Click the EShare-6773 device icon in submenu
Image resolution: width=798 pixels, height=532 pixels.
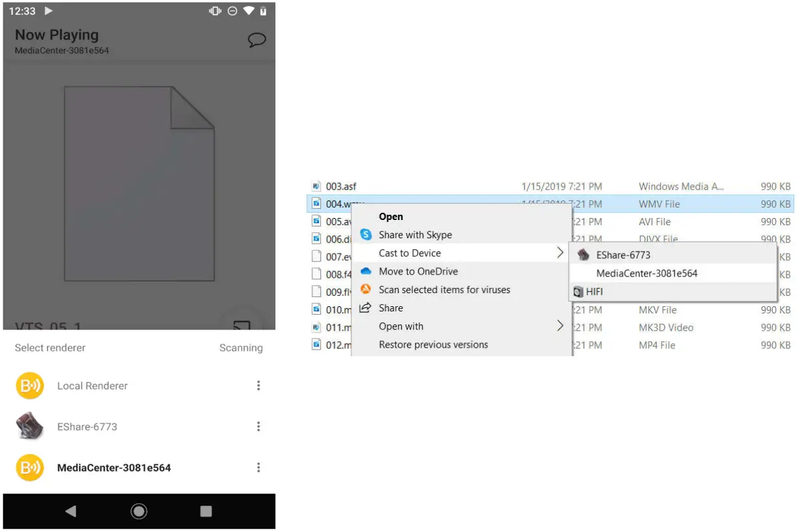pos(583,255)
